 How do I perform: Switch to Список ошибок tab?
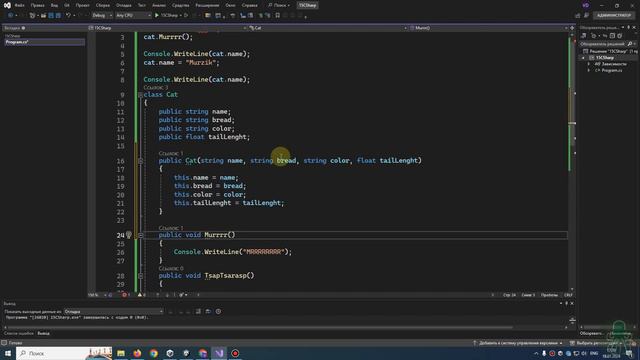pos(18,333)
